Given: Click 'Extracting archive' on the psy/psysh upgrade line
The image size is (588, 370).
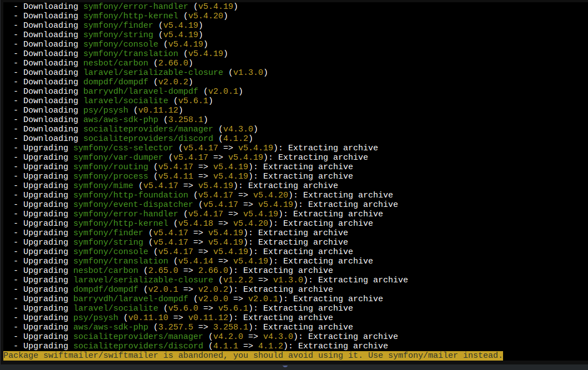Looking at the screenshot, I should click(288, 317).
